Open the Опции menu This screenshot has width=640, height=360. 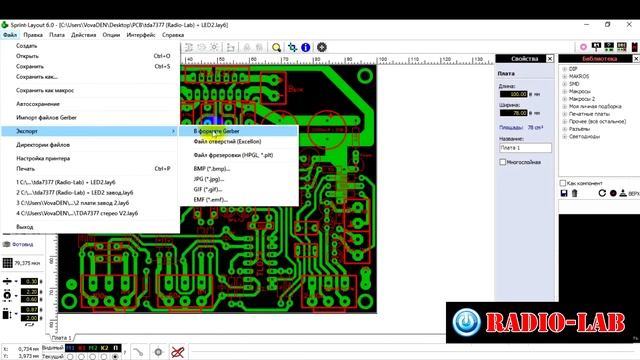tap(111, 35)
